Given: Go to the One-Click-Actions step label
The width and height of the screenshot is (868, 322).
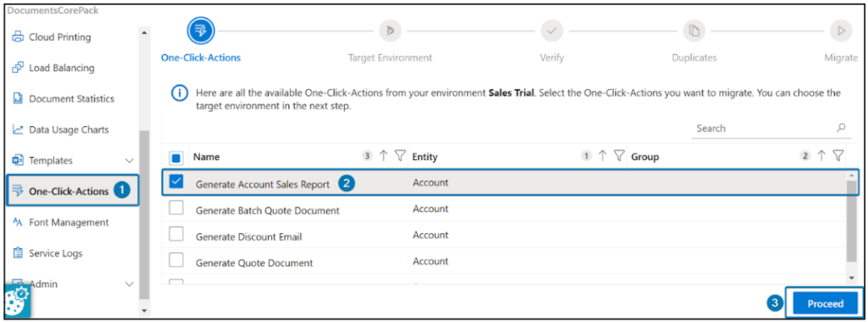Looking at the screenshot, I should [x=201, y=58].
